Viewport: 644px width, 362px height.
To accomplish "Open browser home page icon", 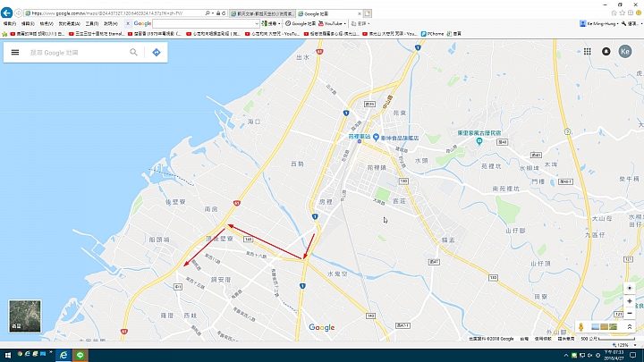I will point(614,13).
